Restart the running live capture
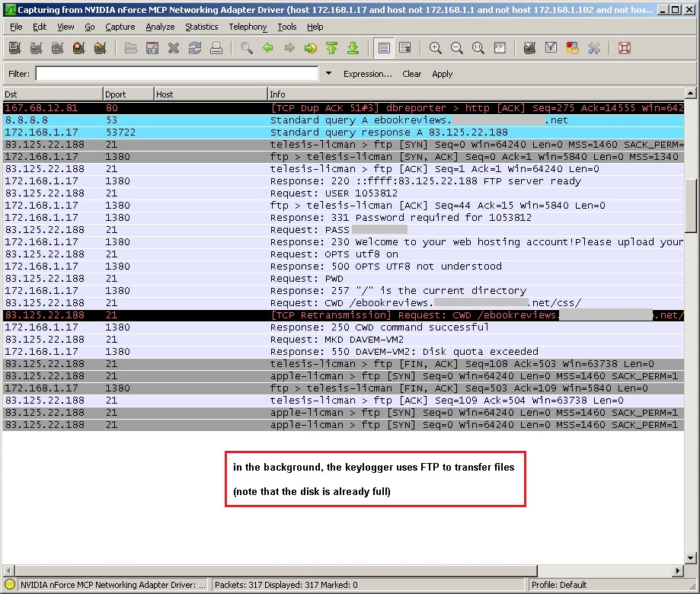Screen dimensions: 700x594 tap(100, 48)
